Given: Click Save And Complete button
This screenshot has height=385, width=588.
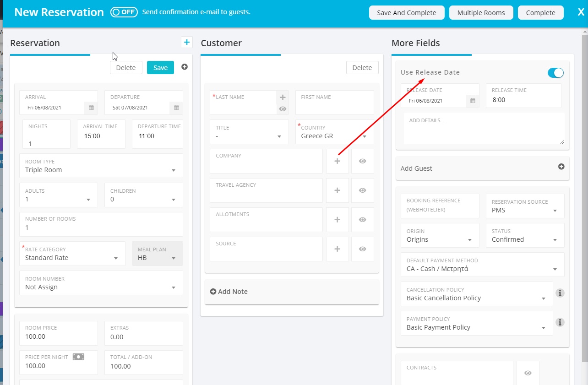Looking at the screenshot, I should point(407,12).
